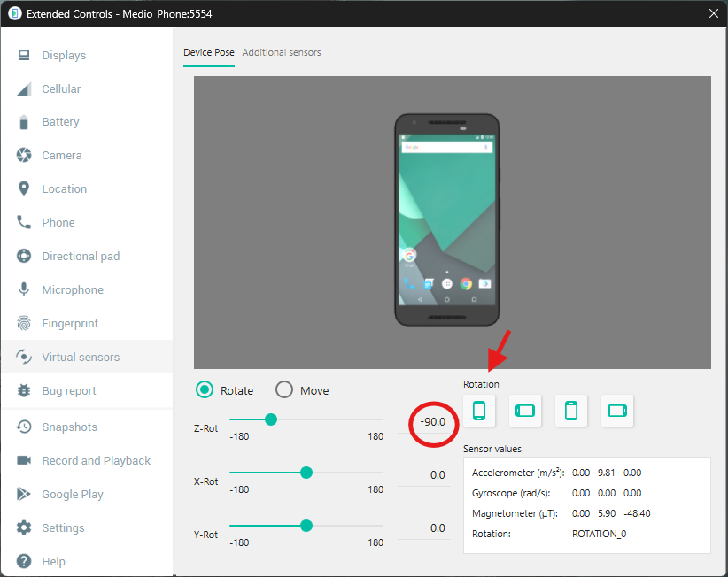This screenshot has width=728, height=577.
Task: Switch to Additional sensors tab
Action: pos(282,52)
